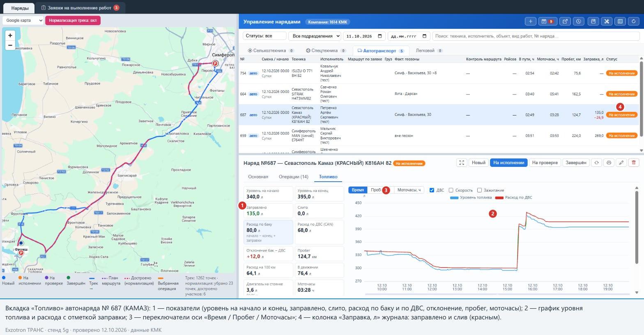Image resolution: width=644 pixels, height=335 pixels.
Task: Open the empty дд.мм.гггг end date field
Action: (x=409, y=36)
